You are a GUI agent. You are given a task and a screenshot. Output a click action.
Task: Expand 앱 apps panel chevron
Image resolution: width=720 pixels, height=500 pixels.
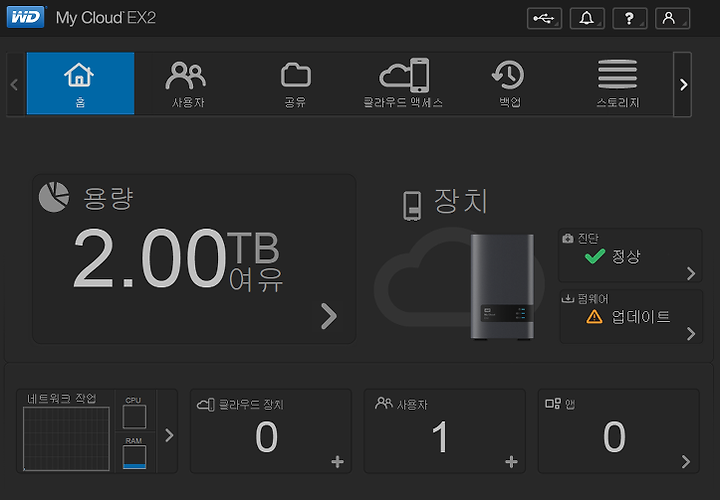(x=686, y=461)
